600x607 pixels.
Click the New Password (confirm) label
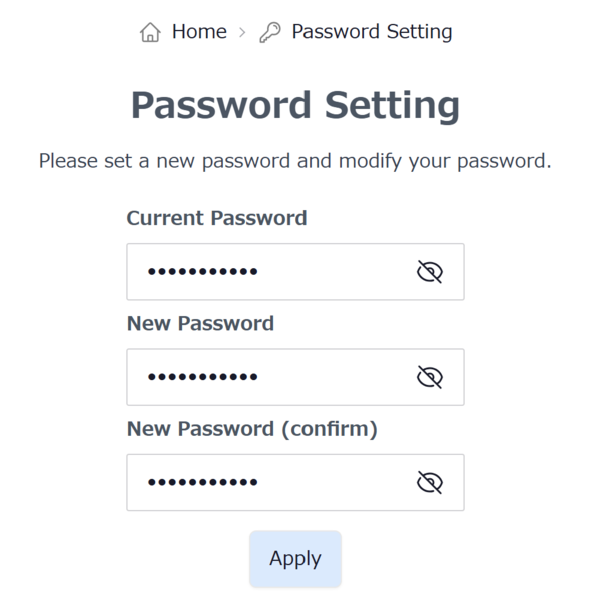point(252,429)
